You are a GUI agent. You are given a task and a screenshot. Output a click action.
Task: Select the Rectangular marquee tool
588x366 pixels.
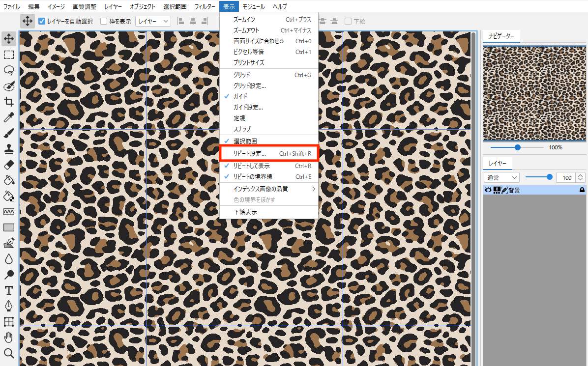click(8, 55)
